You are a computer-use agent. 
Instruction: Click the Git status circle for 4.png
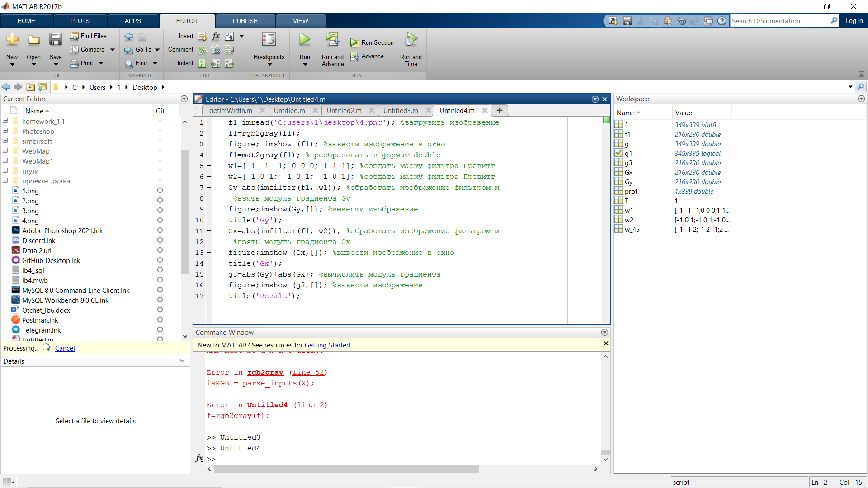point(160,221)
